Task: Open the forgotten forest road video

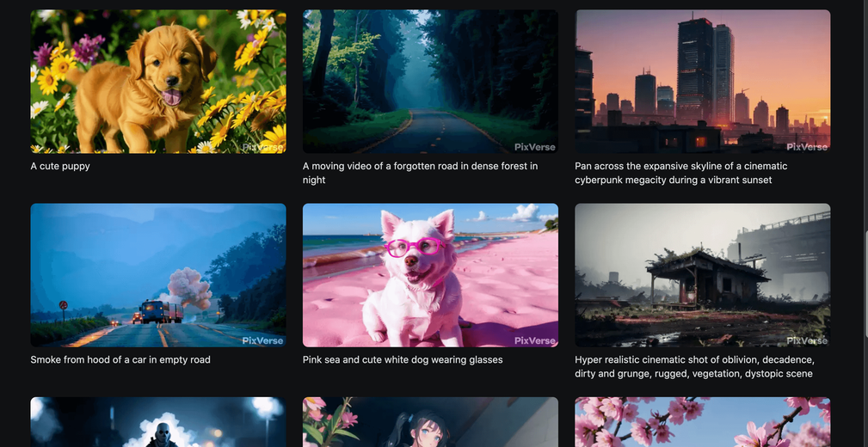Action: click(430, 82)
